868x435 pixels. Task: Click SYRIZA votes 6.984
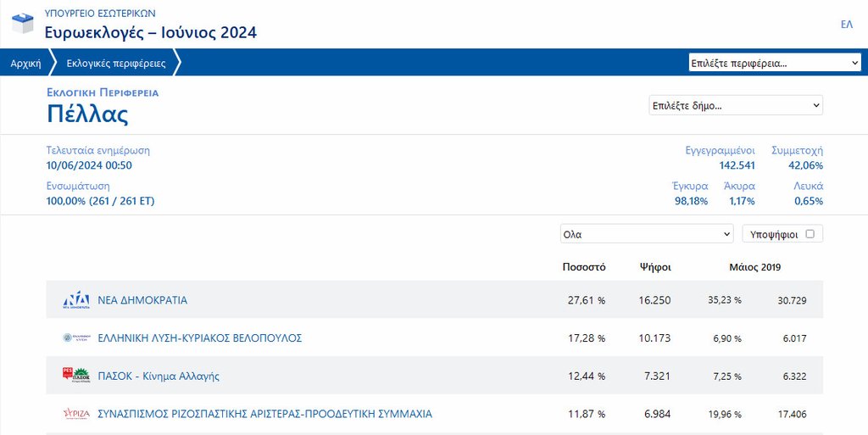[x=657, y=414]
